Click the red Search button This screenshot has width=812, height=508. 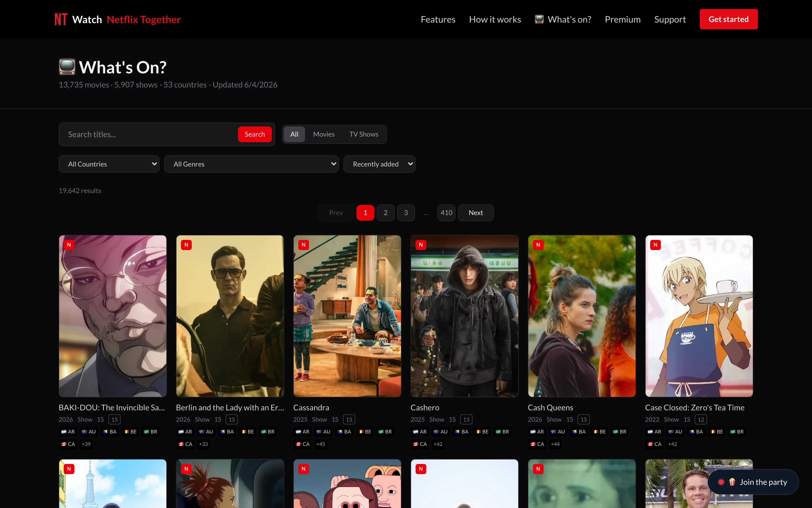(x=255, y=134)
